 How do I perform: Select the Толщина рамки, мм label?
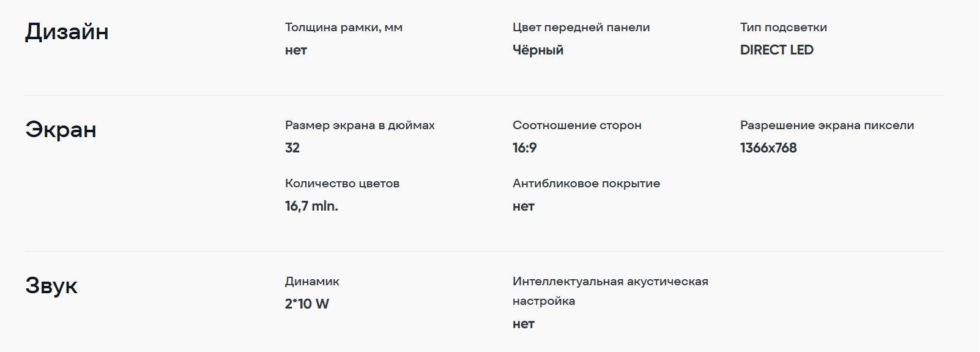(344, 28)
